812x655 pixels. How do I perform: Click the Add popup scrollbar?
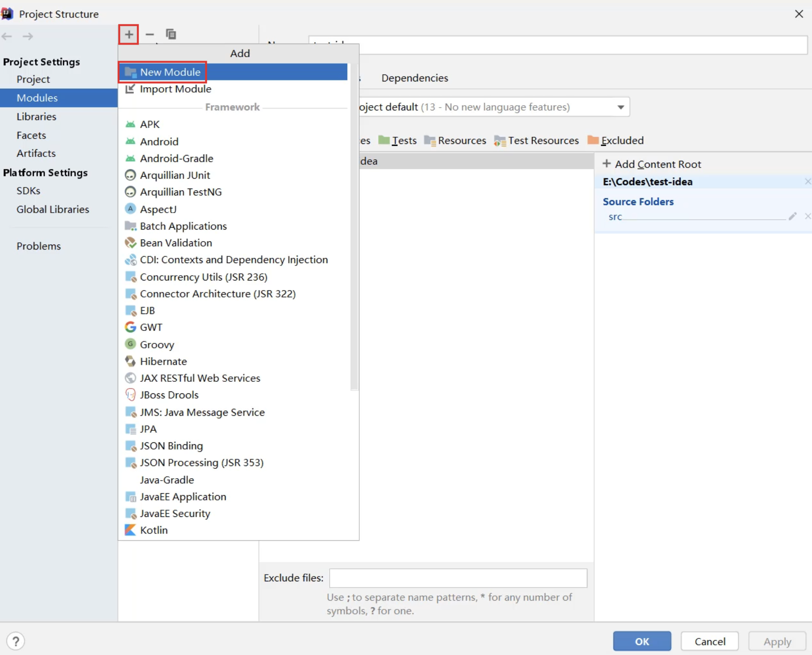(354, 227)
